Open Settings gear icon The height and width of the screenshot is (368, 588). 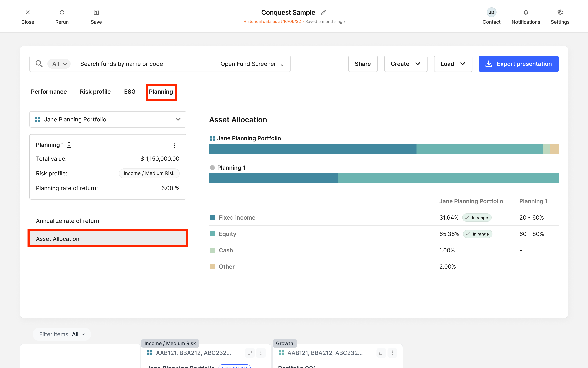[x=560, y=12]
